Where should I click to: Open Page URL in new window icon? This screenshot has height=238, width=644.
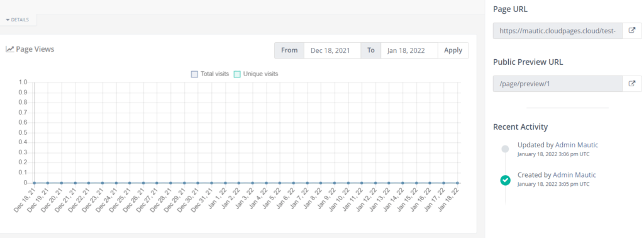pos(632,30)
